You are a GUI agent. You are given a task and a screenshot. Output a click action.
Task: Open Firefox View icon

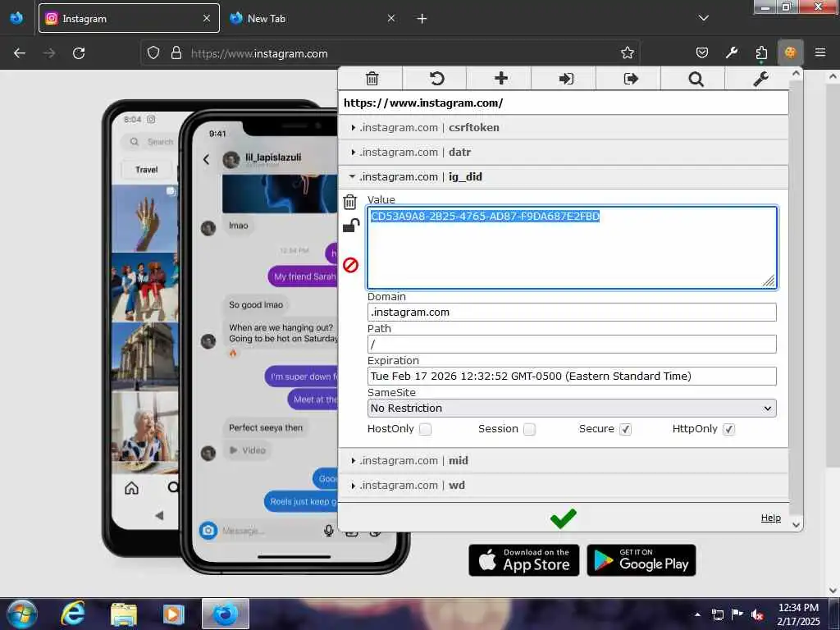[16, 18]
